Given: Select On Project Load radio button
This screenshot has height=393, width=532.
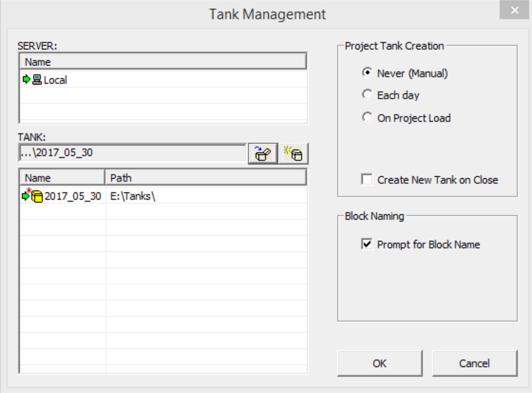Looking at the screenshot, I should pos(367,117).
